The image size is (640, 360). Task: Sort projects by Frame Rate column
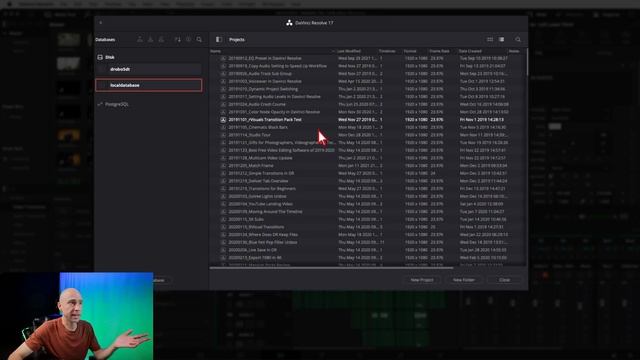click(439, 51)
